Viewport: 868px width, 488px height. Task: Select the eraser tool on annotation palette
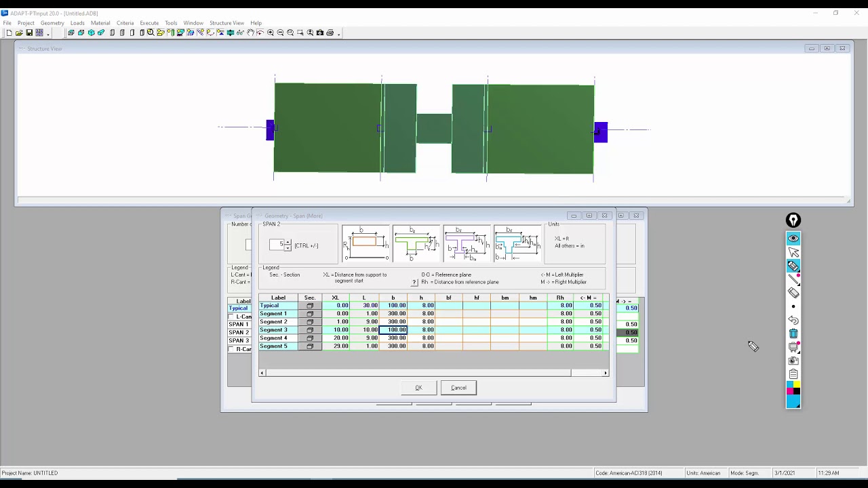pyautogui.click(x=793, y=293)
